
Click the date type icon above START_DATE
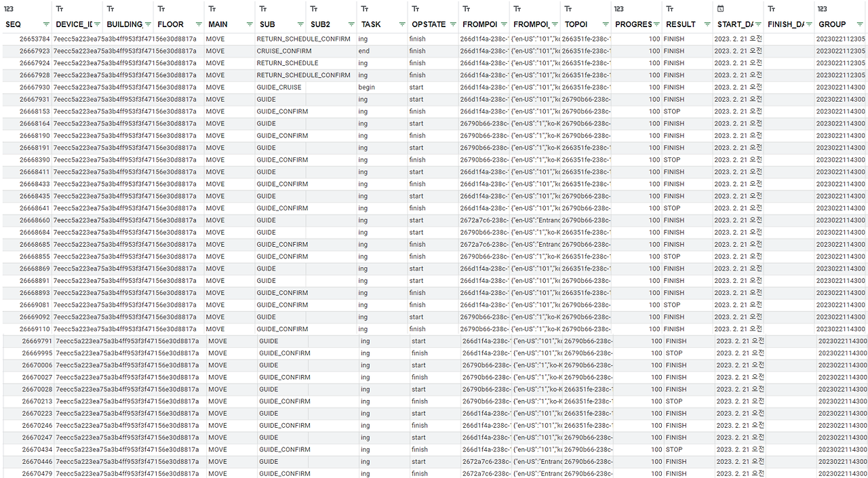tap(720, 9)
